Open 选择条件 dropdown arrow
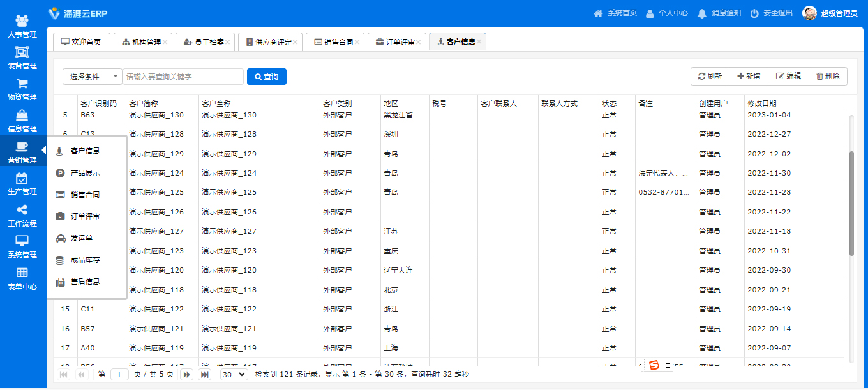The width and height of the screenshot is (868, 390). tap(115, 77)
